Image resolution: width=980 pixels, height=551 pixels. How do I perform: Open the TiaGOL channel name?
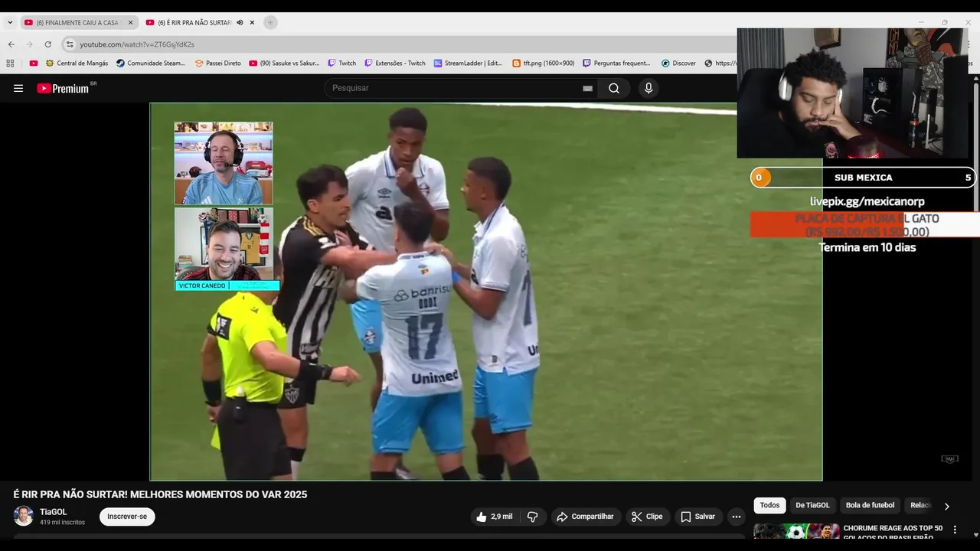coord(54,512)
